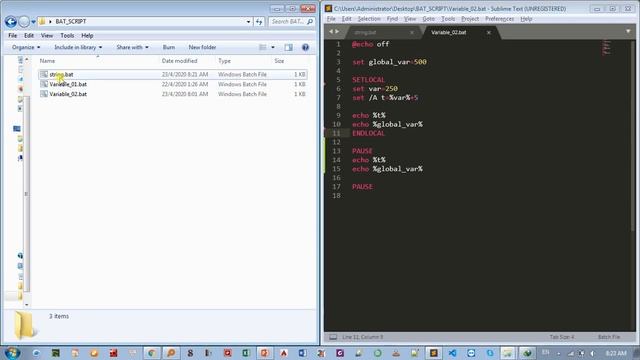640x360 pixels.
Task: Click the Variable_01.bat file name
Action: [68, 84]
